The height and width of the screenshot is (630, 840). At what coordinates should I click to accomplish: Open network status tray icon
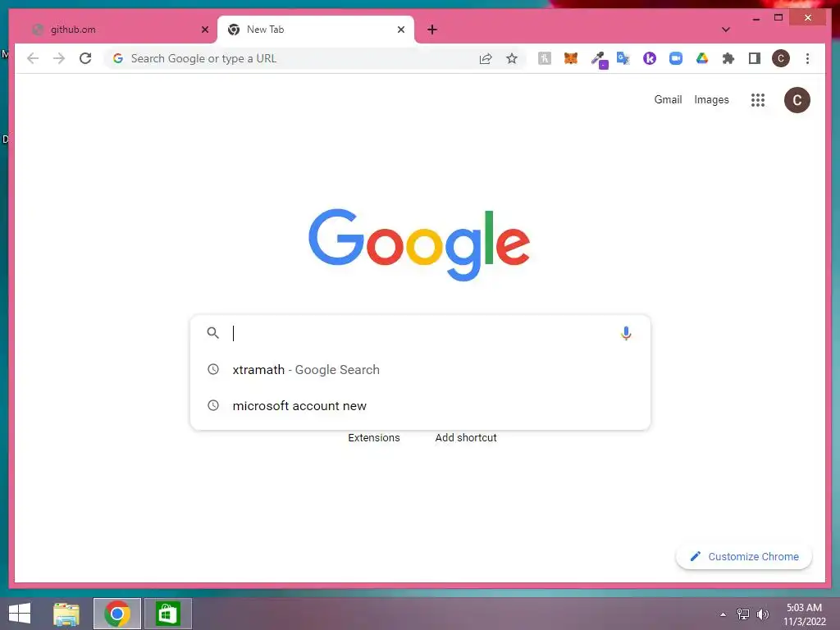tap(743, 614)
